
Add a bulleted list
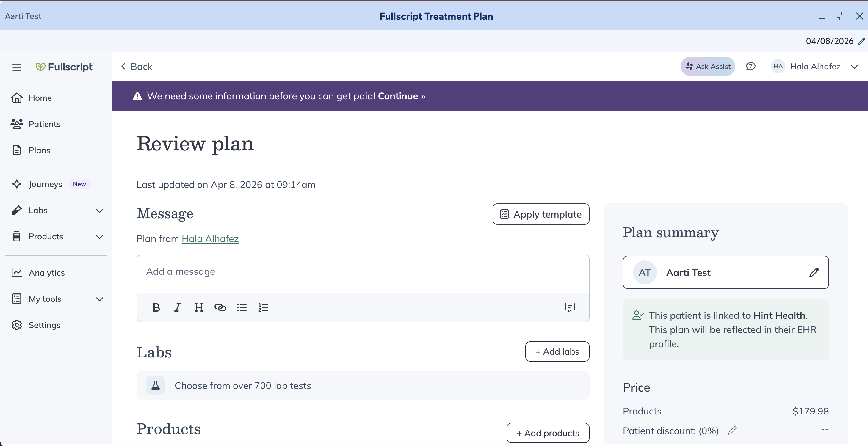click(242, 307)
